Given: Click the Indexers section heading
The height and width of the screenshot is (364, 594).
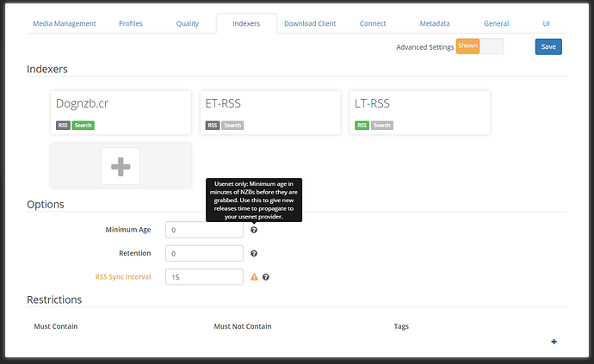Looking at the screenshot, I should point(47,69).
